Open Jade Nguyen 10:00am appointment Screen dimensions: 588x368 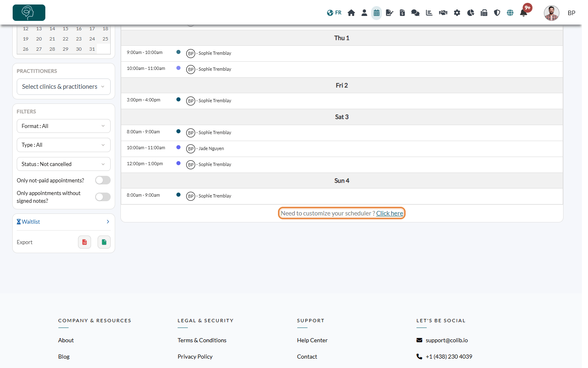click(x=342, y=148)
